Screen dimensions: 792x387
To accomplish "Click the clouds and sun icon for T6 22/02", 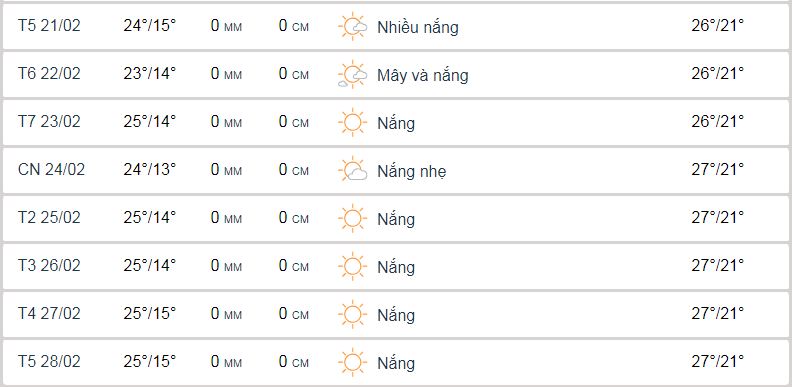I will pyautogui.click(x=352, y=74).
